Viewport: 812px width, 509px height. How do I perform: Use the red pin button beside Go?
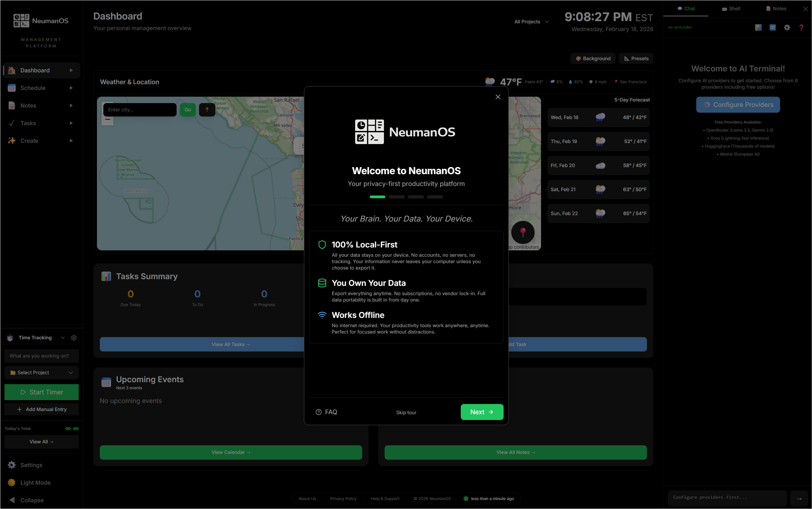207,110
